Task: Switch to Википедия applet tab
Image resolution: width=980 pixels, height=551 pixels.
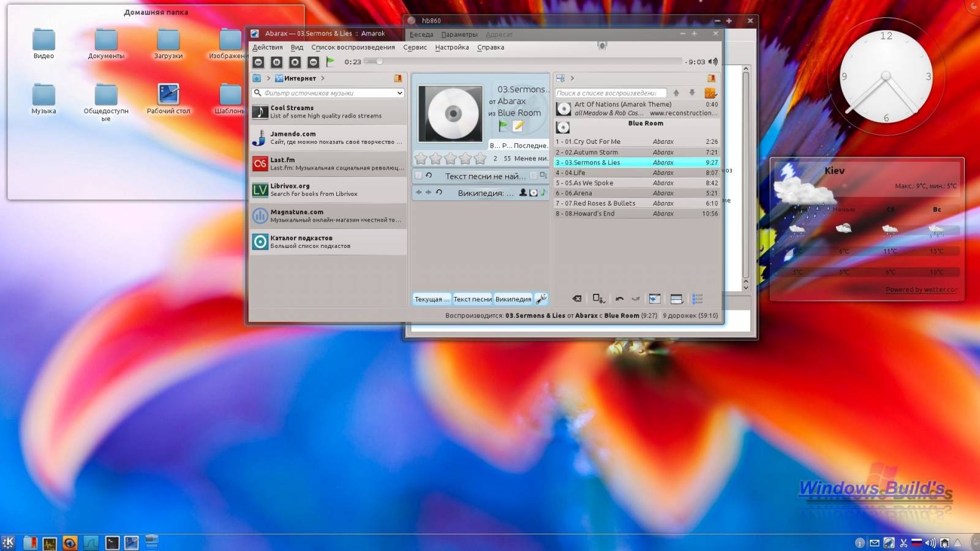Action: (513, 299)
